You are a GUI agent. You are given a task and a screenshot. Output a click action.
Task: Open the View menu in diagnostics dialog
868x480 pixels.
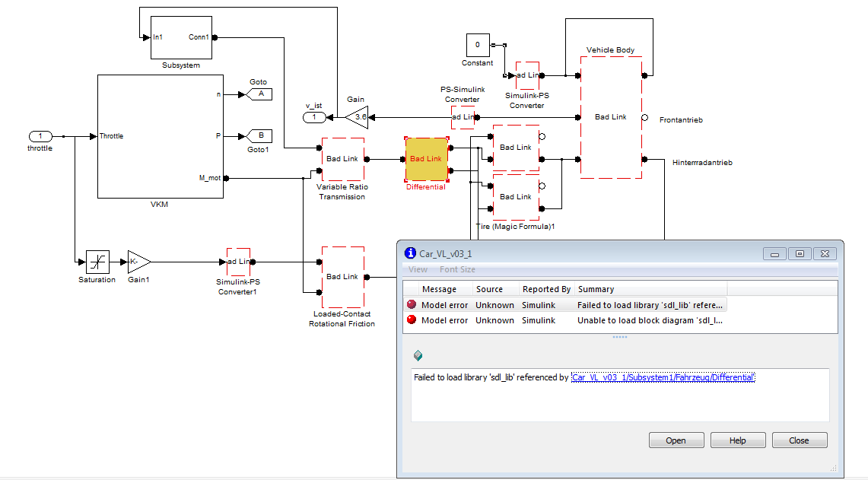tap(418, 269)
